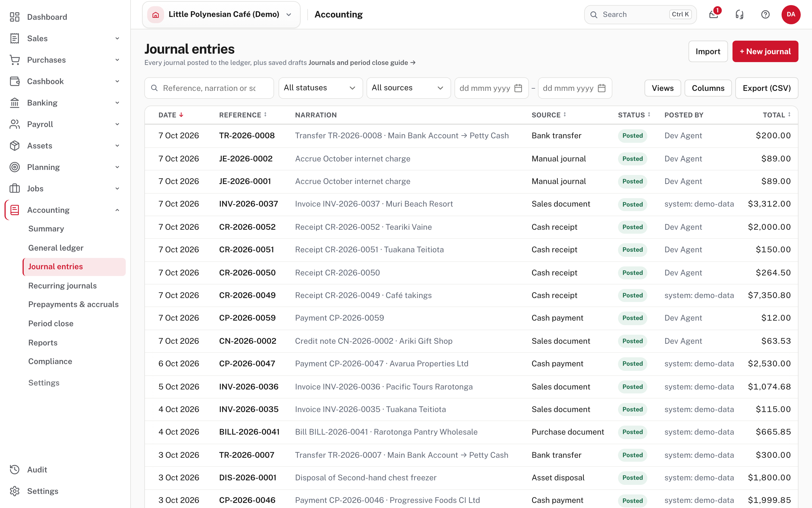Collapse the Accounting menu chevron
The image size is (812, 508).
pos(117,210)
